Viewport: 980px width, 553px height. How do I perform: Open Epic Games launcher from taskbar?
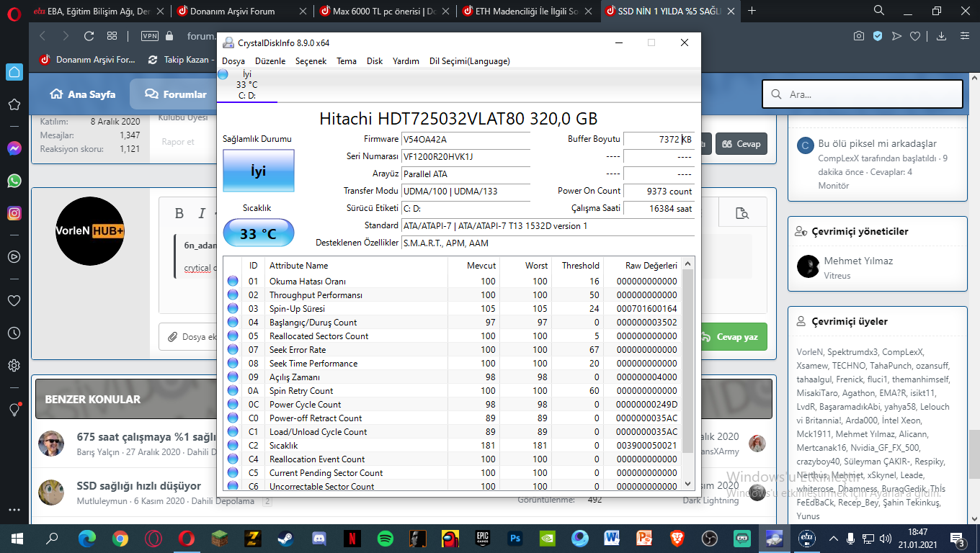pos(482,538)
